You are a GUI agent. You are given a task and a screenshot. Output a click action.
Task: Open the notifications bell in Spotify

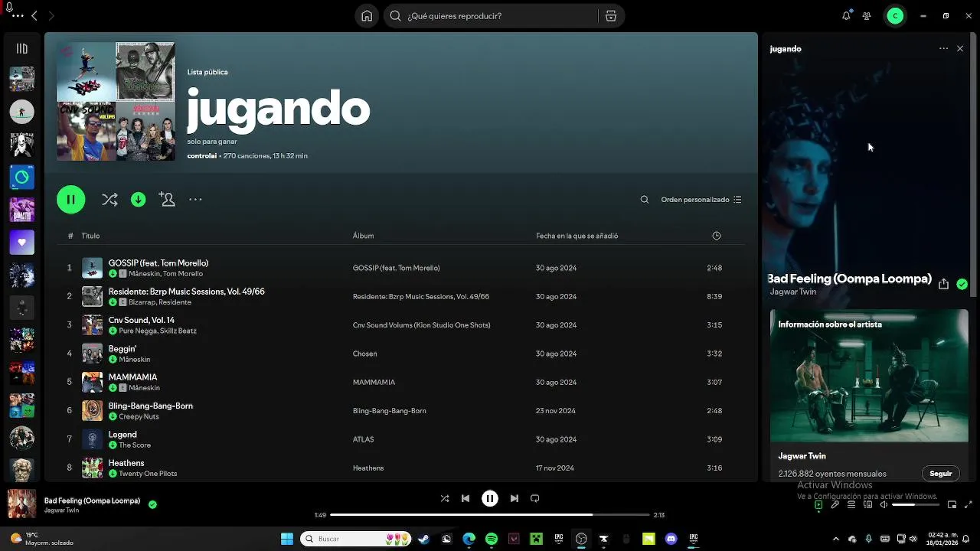click(x=846, y=16)
